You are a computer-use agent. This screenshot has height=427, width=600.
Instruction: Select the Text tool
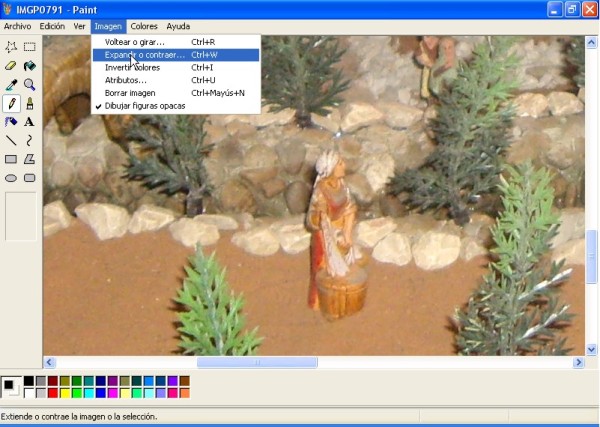tap(30, 122)
